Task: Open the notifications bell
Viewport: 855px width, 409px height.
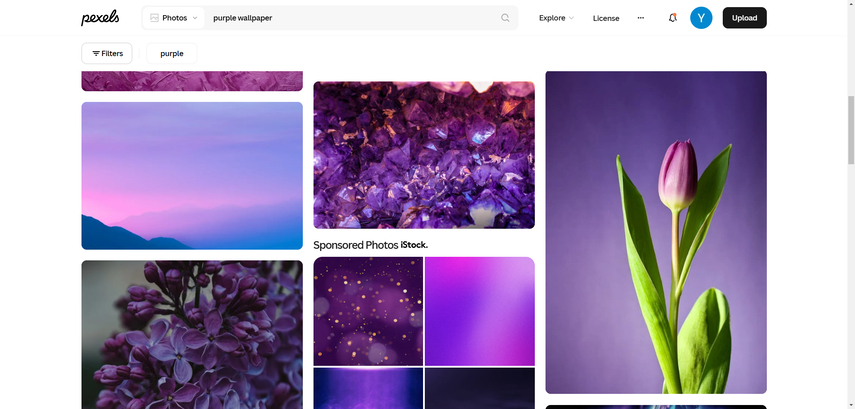Action: (x=673, y=18)
